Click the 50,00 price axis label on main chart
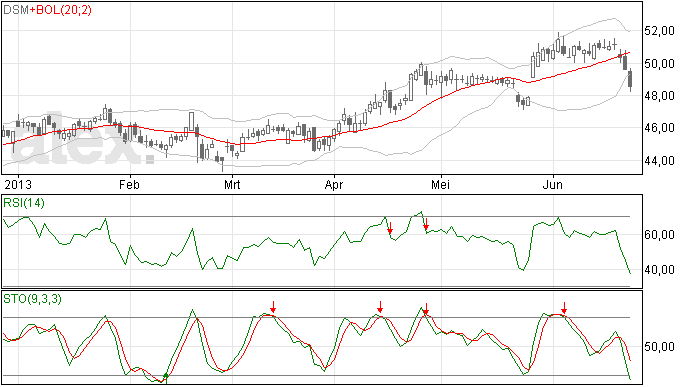This screenshot has width=690, height=387. tap(659, 64)
